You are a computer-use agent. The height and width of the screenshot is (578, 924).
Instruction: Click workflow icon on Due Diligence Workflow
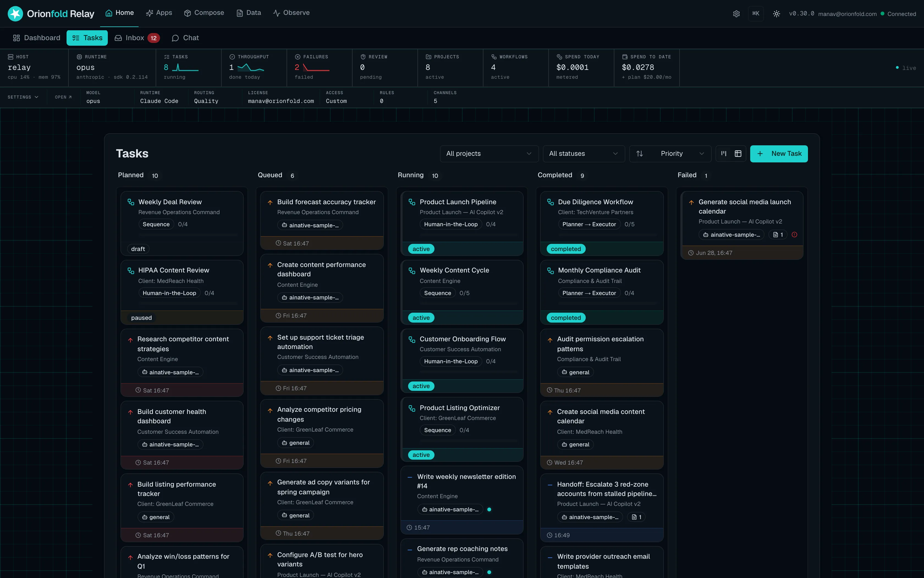click(550, 202)
